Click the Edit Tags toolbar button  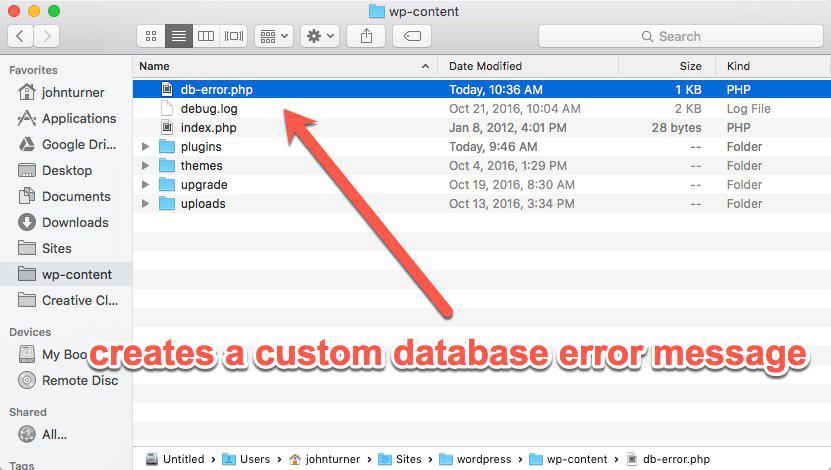click(412, 37)
